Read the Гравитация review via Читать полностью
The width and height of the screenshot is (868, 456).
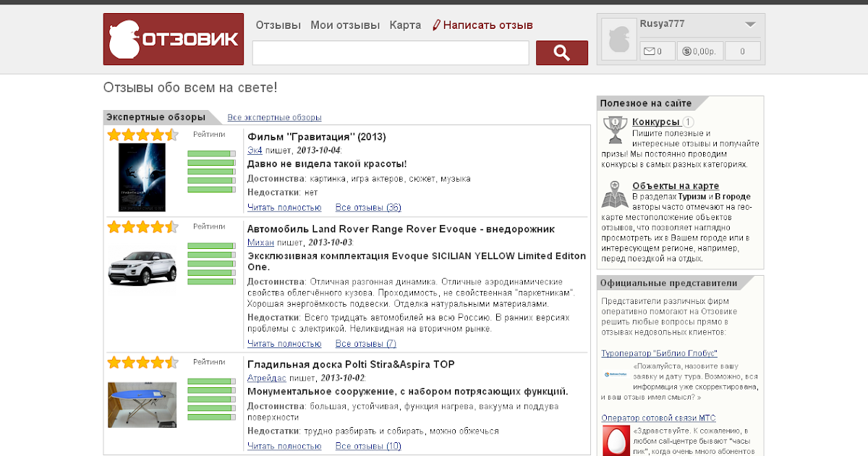coord(284,208)
